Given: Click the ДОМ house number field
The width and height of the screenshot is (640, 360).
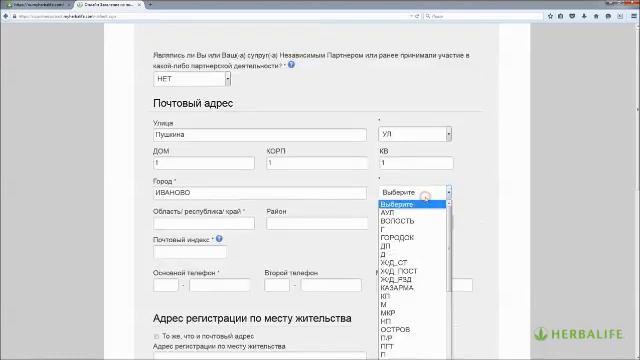Looking at the screenshot, I should pyautogui.click(x=204, y=163).
